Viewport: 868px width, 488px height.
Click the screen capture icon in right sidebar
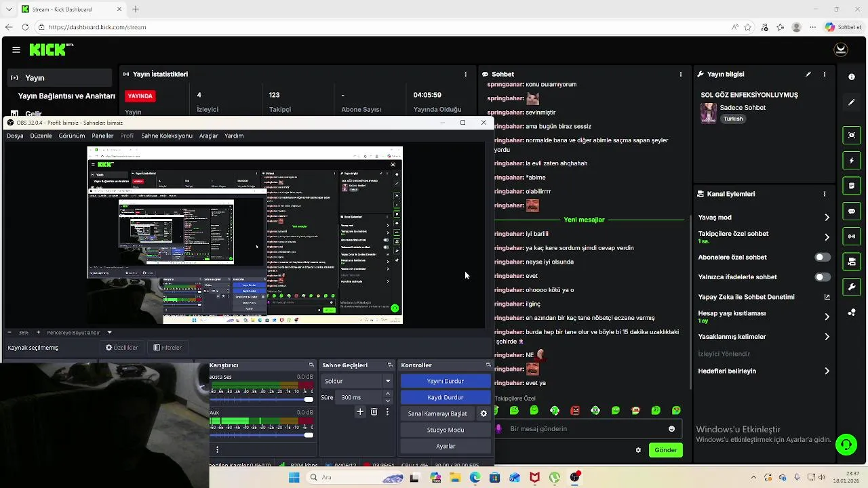852,135
